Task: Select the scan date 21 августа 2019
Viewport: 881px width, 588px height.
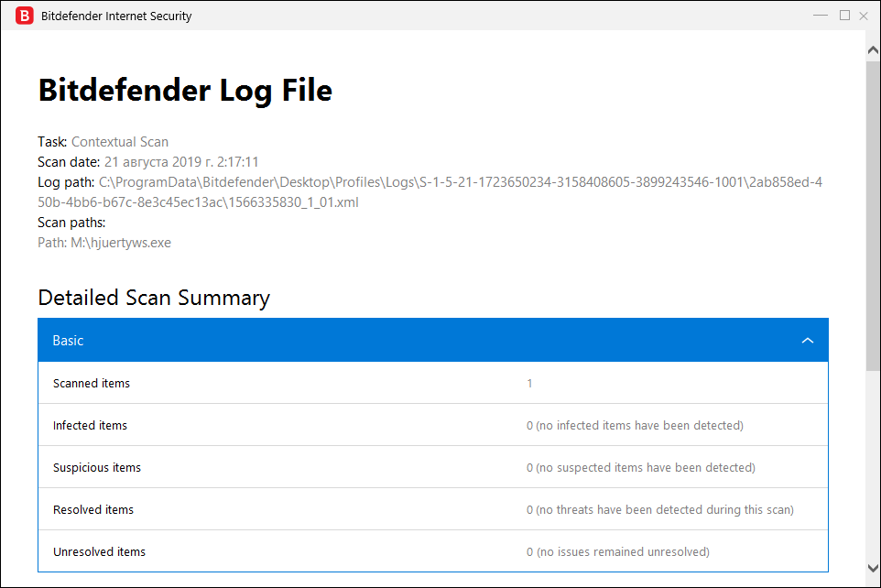Action: pos(181,162)
